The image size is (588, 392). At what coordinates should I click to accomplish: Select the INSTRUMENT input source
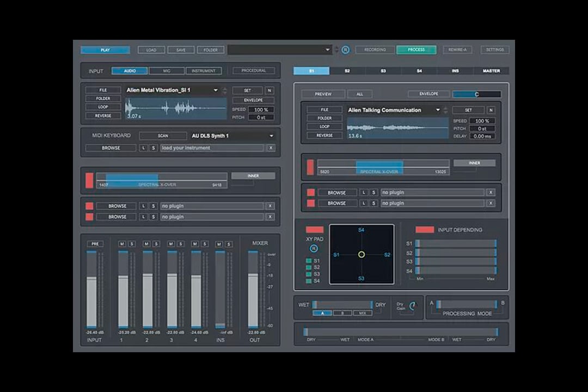(x=204, y=71)
